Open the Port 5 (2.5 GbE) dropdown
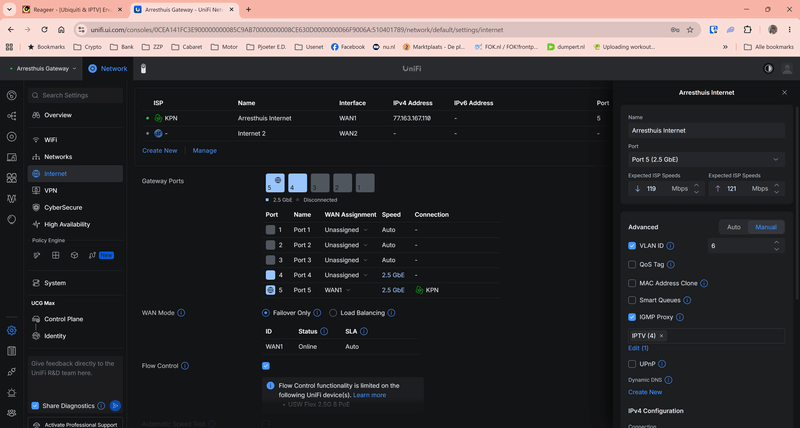The height and width of the screenshot is (428, 800). pos(706,160)
